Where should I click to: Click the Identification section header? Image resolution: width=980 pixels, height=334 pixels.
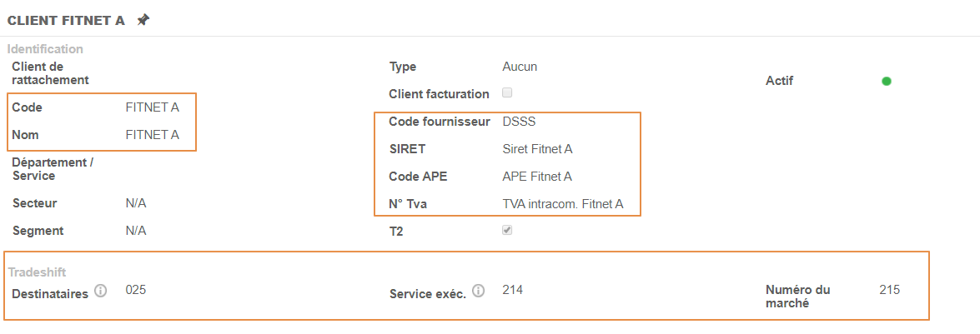pos(45,49)
